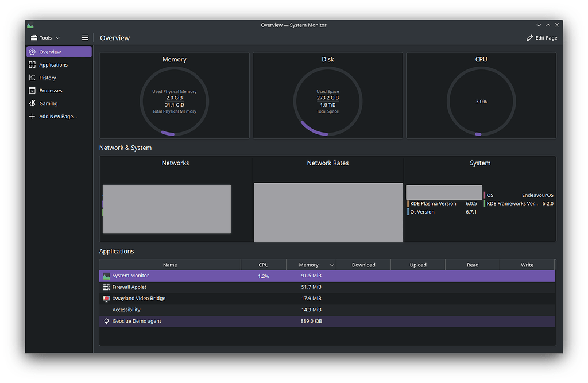Open the hamburger menu next to Tools
588x383 pixels.
pyautogui.click(x=85, y=37)
